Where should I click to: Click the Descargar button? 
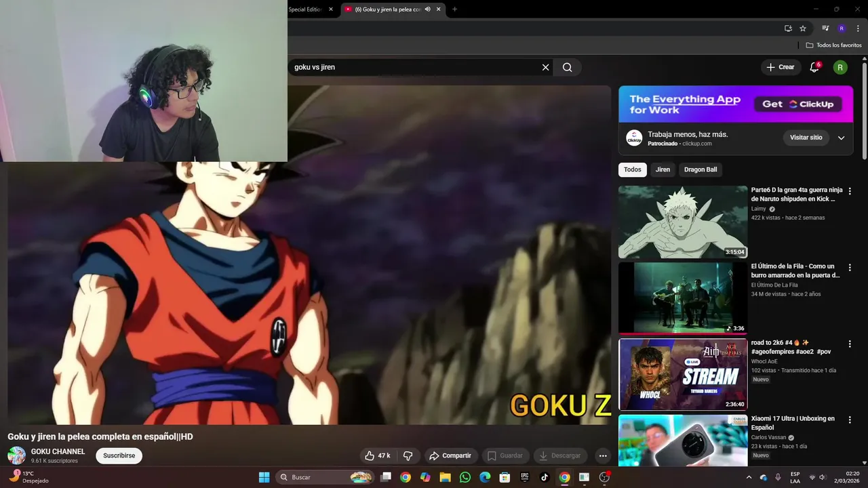(x=560, y=455)
